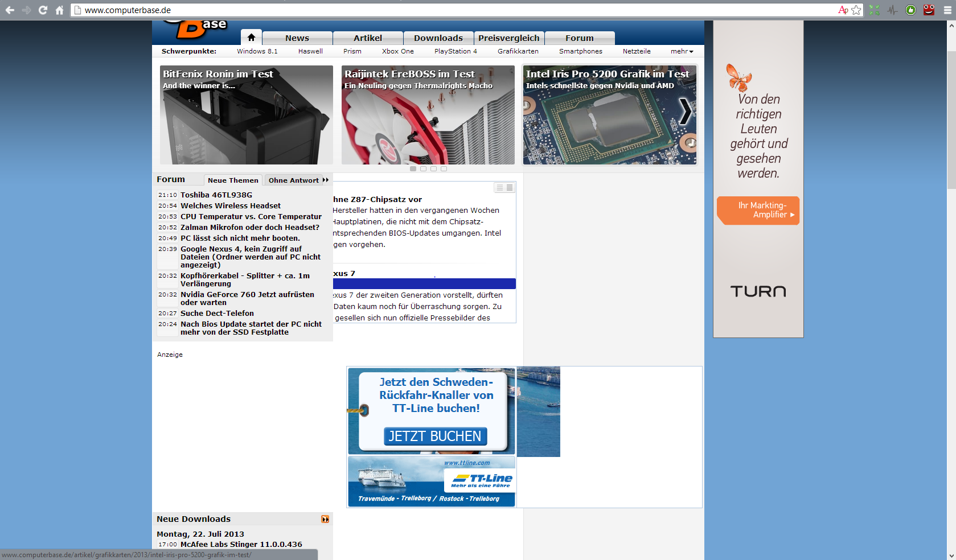Screen dimensions: 956x560
Task: Switch to the Neue Themen forum tab
Action: (x=233, y=180)
